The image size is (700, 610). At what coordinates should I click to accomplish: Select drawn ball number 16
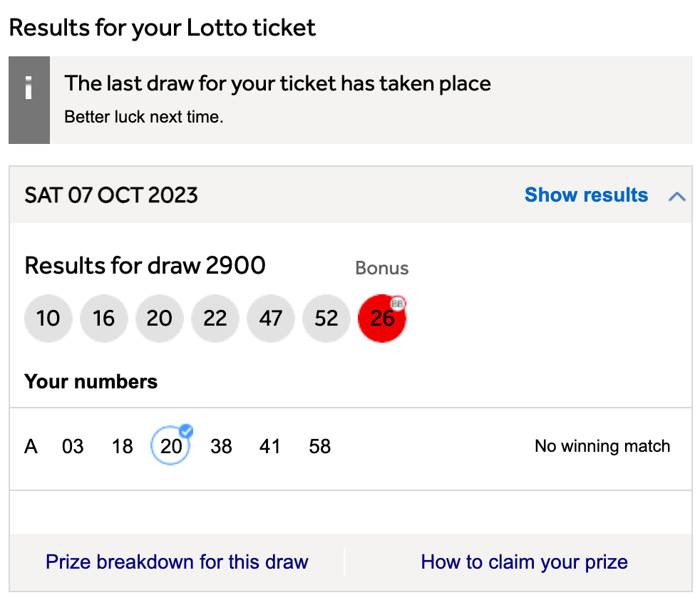pyautogui.click(x=104, y=318)
